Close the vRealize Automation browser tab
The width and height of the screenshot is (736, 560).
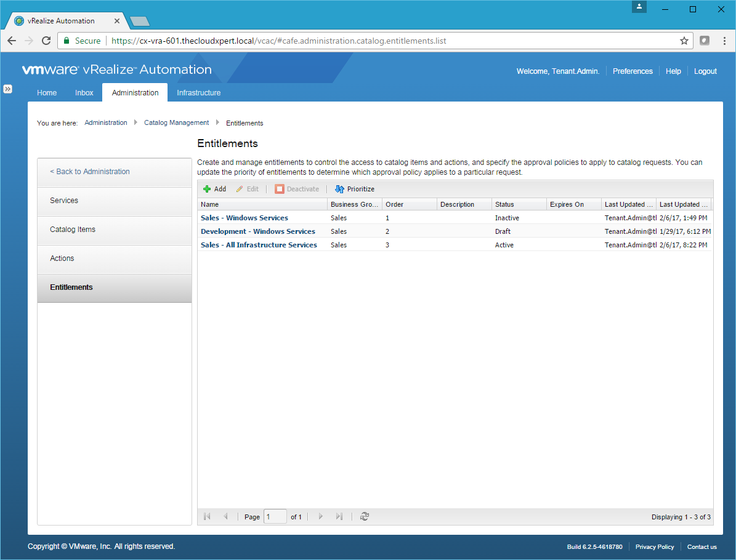pyautogui.click(x=118, y=21)
